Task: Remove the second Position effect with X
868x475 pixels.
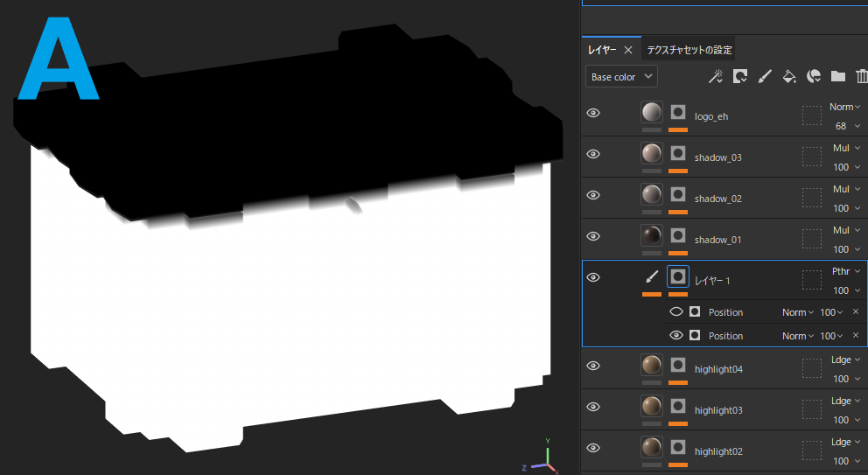Action: 855,336
